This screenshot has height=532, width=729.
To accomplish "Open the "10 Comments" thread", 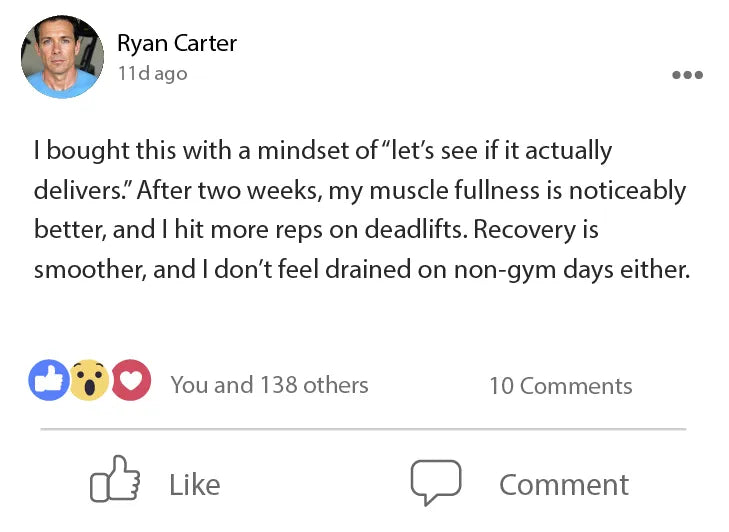I will tap(560, 386).
